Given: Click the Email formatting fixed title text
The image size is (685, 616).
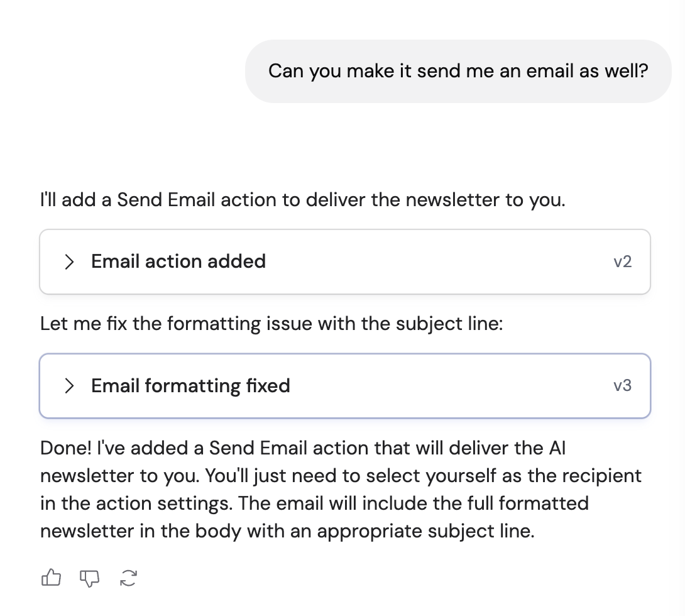Looking at the screenshot, I should click(190, 386).
